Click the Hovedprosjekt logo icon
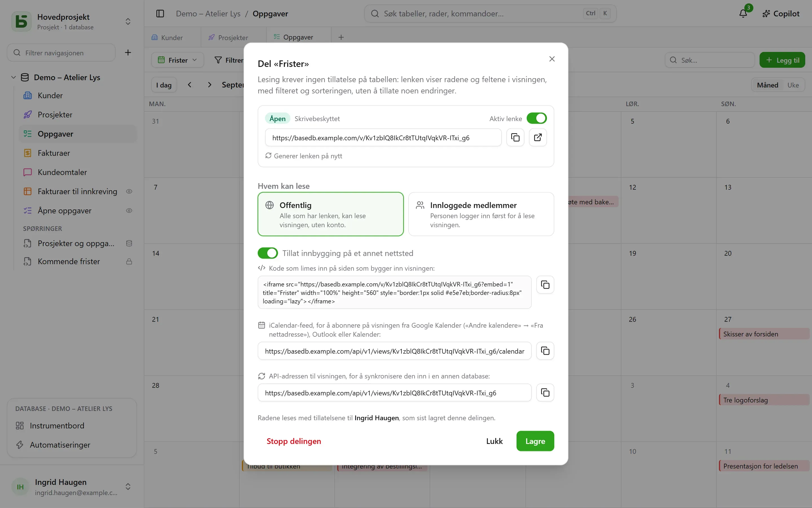This screenshot has height=508, width=812. 21,21
